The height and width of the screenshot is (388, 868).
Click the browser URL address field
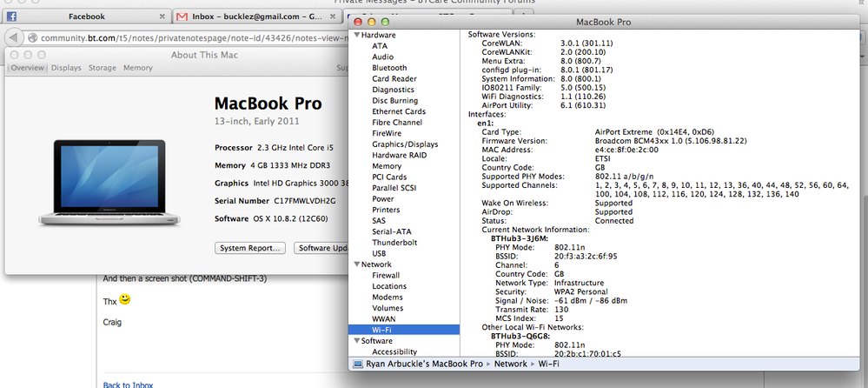(189, 38)
